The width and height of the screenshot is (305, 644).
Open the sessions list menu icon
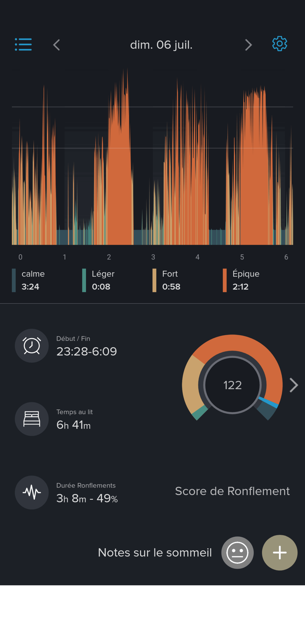[23, 45]
